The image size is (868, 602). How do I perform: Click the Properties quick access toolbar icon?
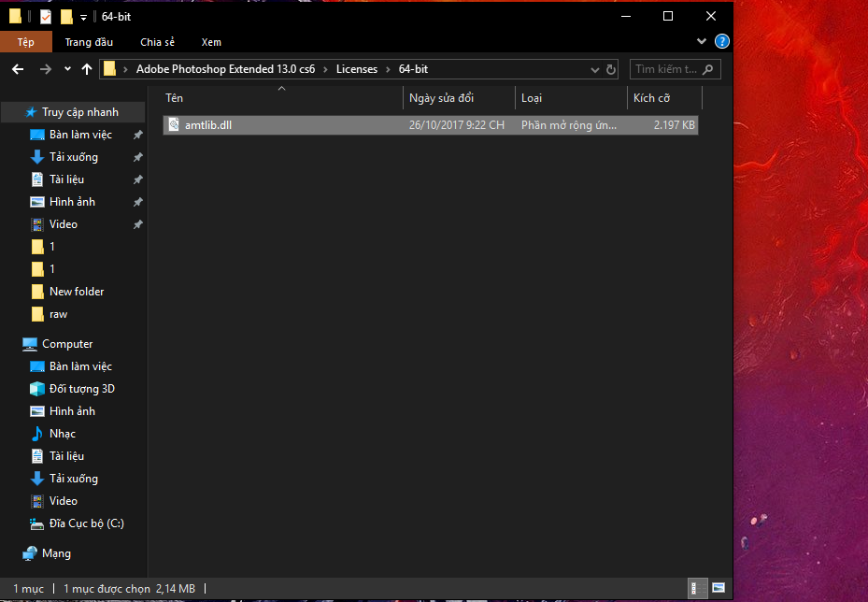46,17
